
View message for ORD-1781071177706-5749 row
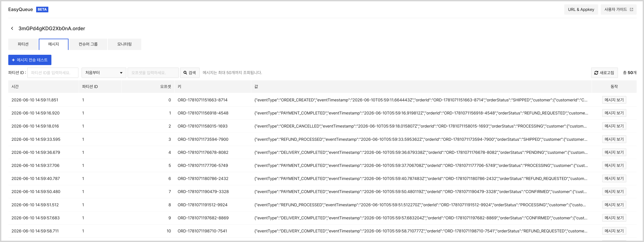614,165
